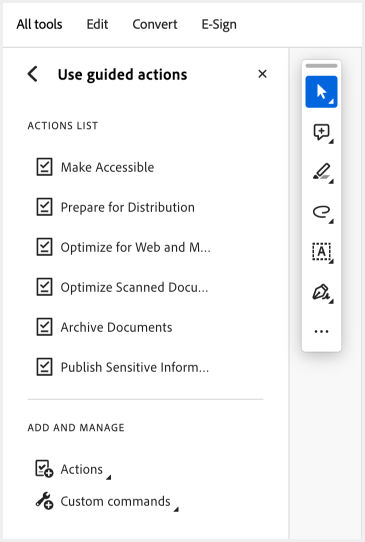Go back from Use guided actions panel
Image resolution: width=365 pixels, height=542 pixels.
[x=32, y=74]
